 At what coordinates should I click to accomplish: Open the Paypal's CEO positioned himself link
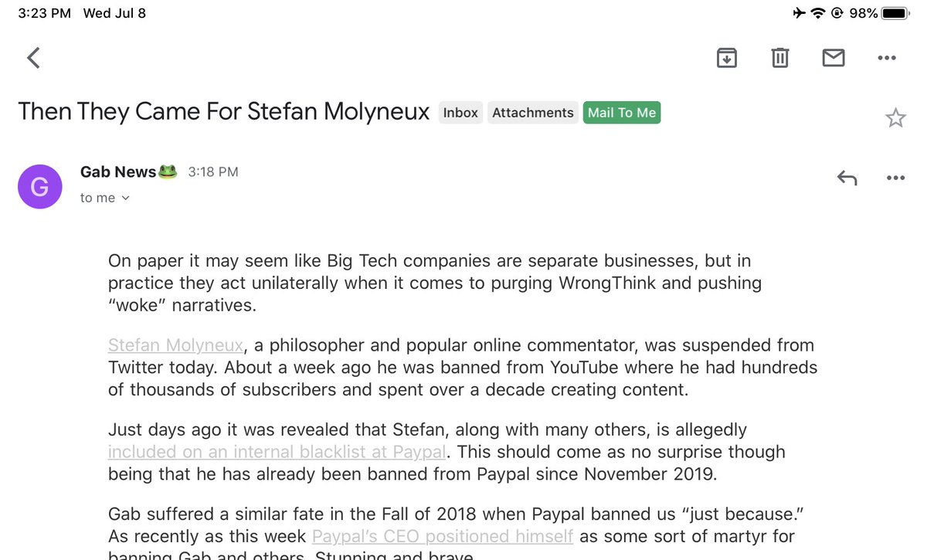[443, 536]
